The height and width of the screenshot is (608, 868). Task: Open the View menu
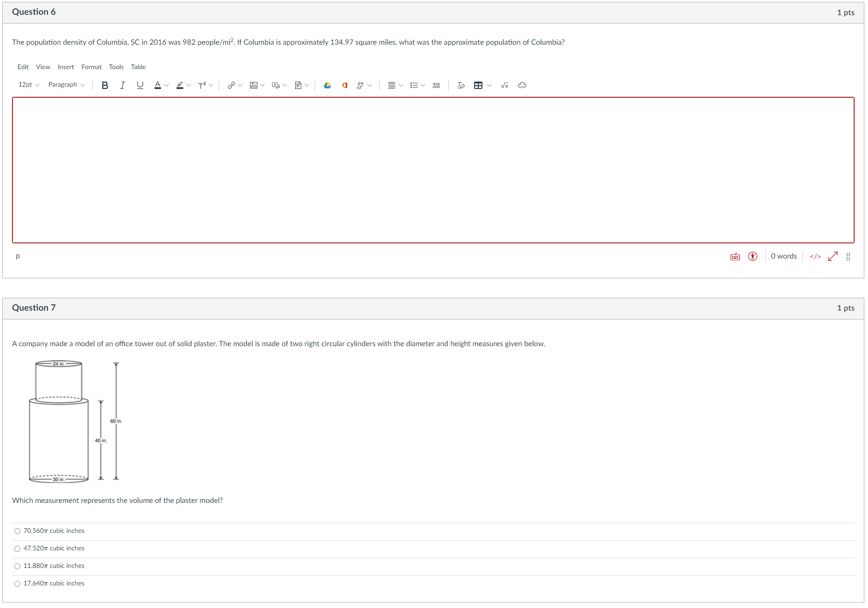pyautogui.click(x=43, y=67)
